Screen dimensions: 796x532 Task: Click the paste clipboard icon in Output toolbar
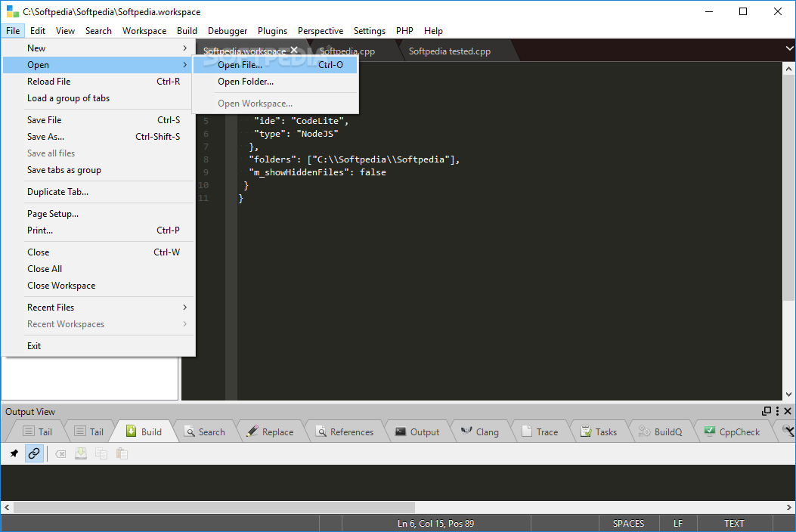(x=122, y=453)
